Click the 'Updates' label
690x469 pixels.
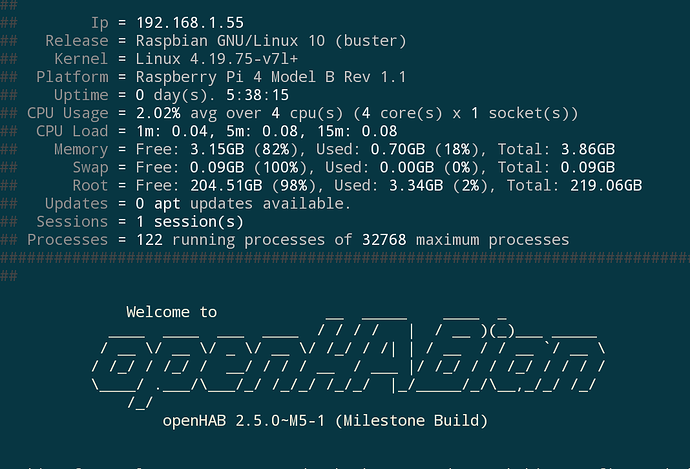[77, 204]
